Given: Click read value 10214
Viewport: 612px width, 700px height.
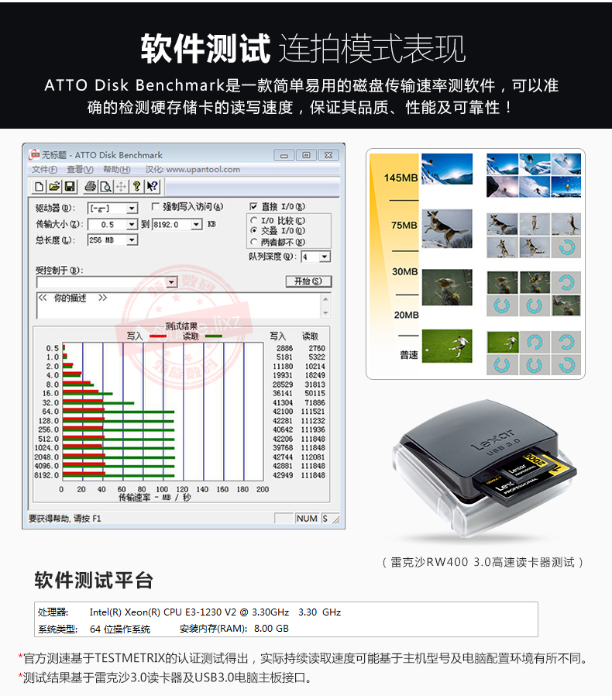Looking at the screenshot, I should coord(315,367).
